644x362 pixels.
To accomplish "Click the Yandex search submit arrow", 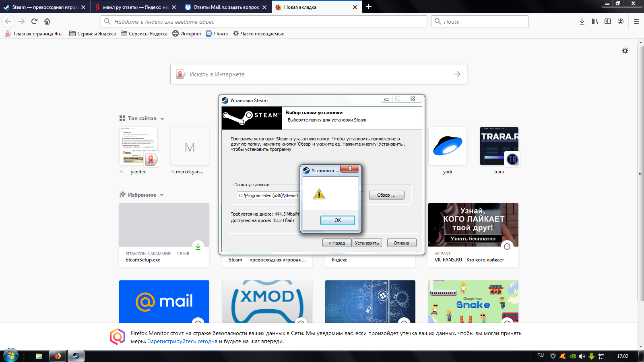I will (457, 74).
